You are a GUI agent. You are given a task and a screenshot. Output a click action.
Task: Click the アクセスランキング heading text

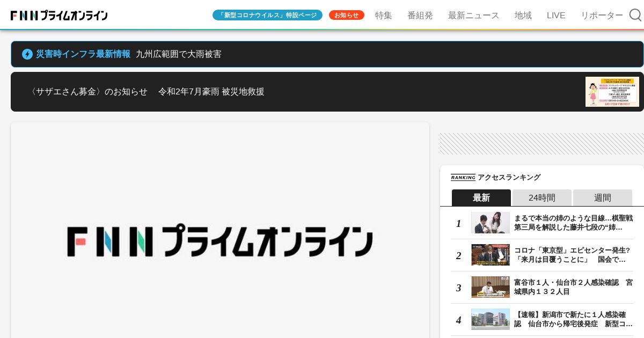tap(509, 178)
